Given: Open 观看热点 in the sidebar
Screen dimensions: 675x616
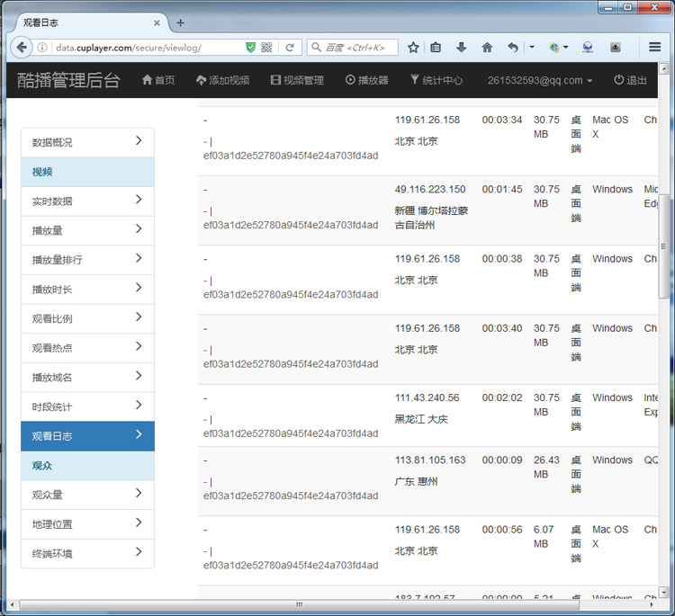Looking at the screenshot, I should (x=88, y=348).
